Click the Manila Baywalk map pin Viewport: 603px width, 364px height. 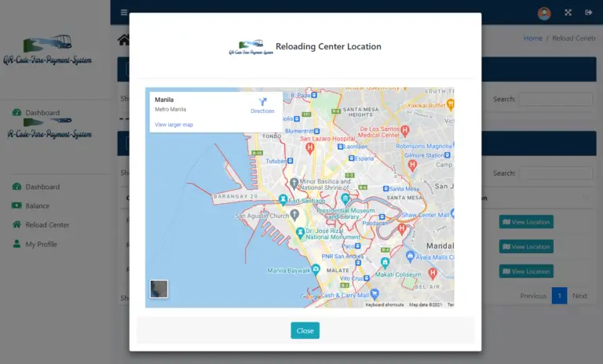click(x=316, y=269)
